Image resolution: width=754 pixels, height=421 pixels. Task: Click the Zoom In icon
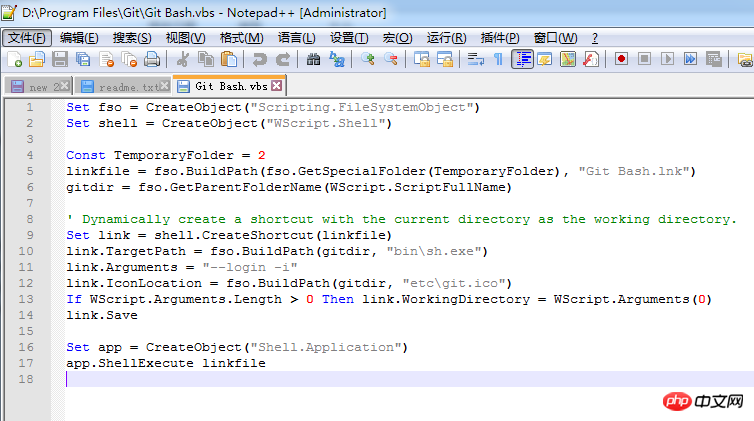click(x=368, y=60)
